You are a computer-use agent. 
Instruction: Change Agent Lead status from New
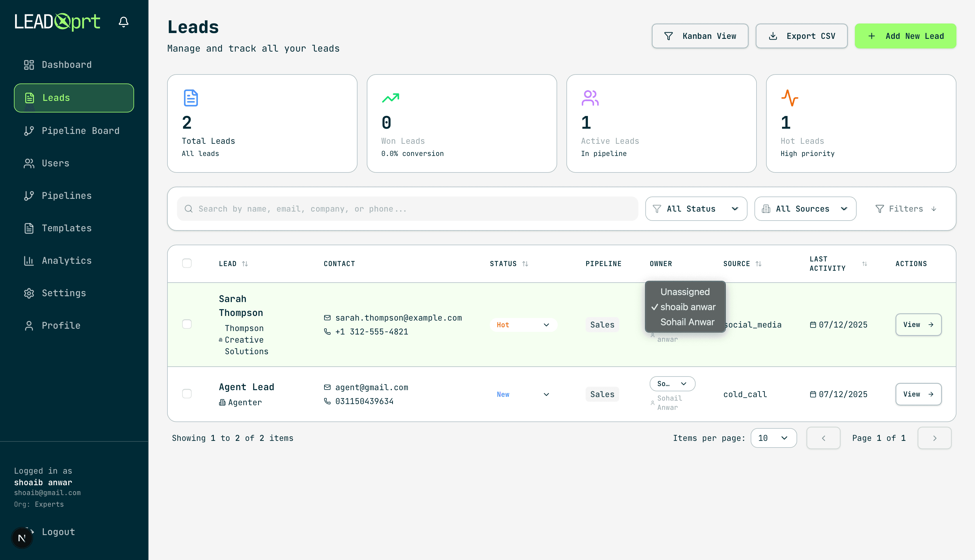(523, 394)
